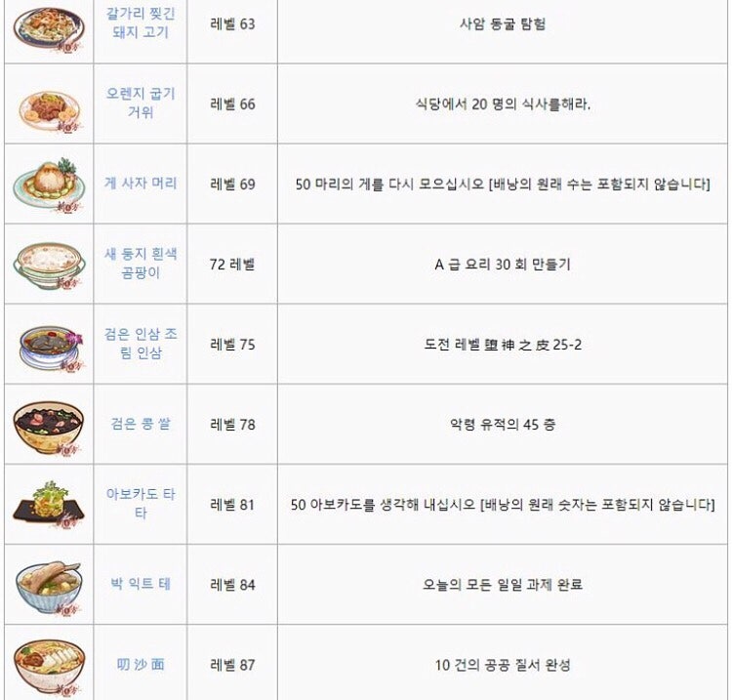Click the laksa noodle bowl image
This screenshot has width=732, height=700.
(x=49, y=668)
